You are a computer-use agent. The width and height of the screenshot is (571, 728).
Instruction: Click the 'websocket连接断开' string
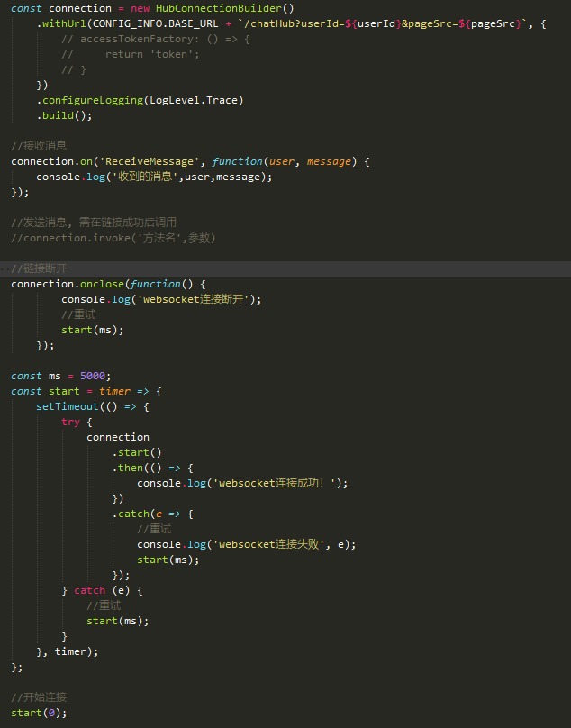click(193, 299)
